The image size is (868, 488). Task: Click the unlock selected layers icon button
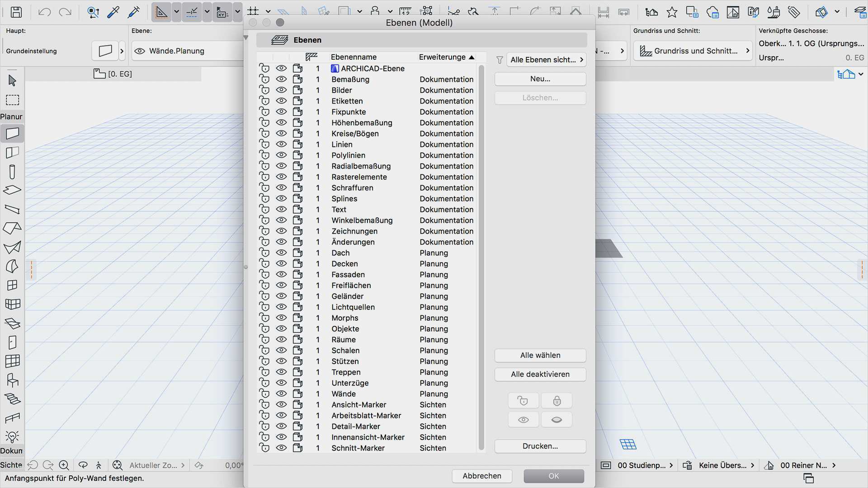523,401
